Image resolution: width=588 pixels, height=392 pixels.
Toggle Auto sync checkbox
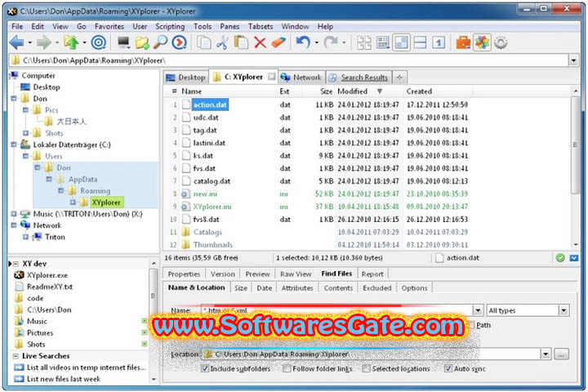click(448, 369)
